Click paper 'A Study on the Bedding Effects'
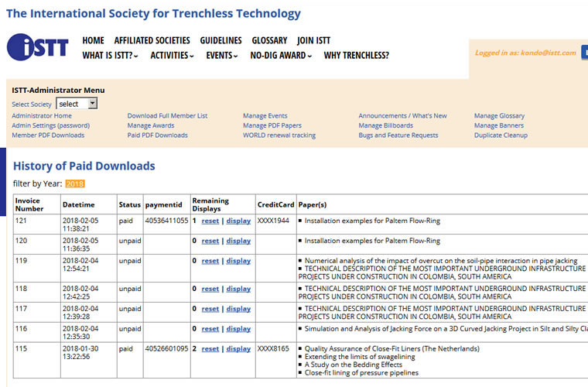 tap(354, 365)
